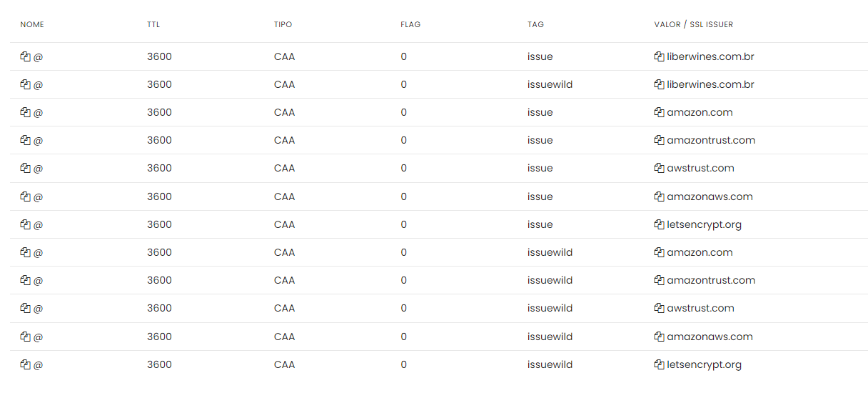Copy the name @ of the issue liberwines.com.br record
Image resolution: width=868 pixels, height=393 pixels.
25,56
